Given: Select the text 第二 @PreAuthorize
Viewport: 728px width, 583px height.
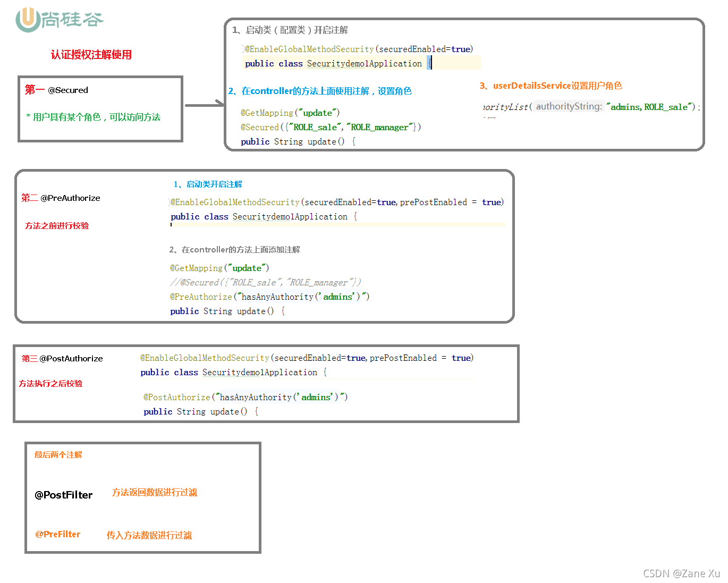Looking at the screenshot, I should tap(61, 198).
